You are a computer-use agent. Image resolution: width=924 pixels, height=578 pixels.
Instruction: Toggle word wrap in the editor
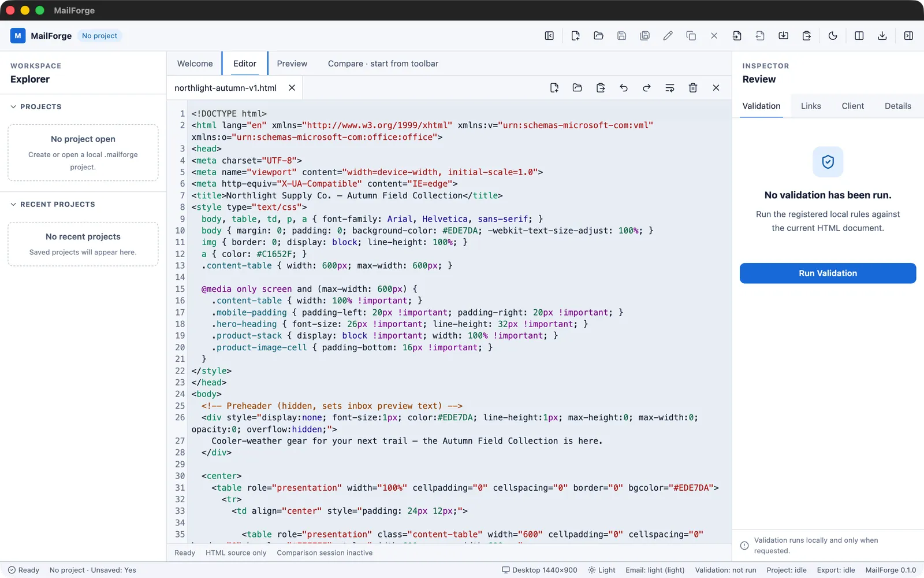click(x=670, y=88)
